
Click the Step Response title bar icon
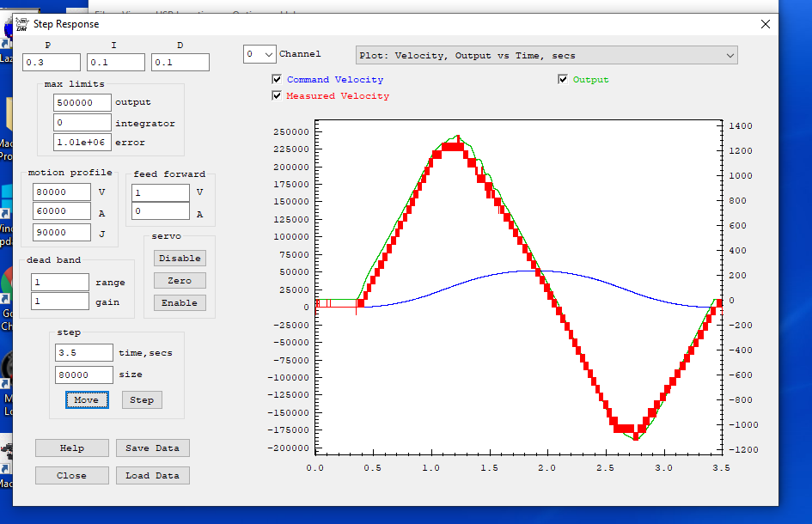point(22,24)
